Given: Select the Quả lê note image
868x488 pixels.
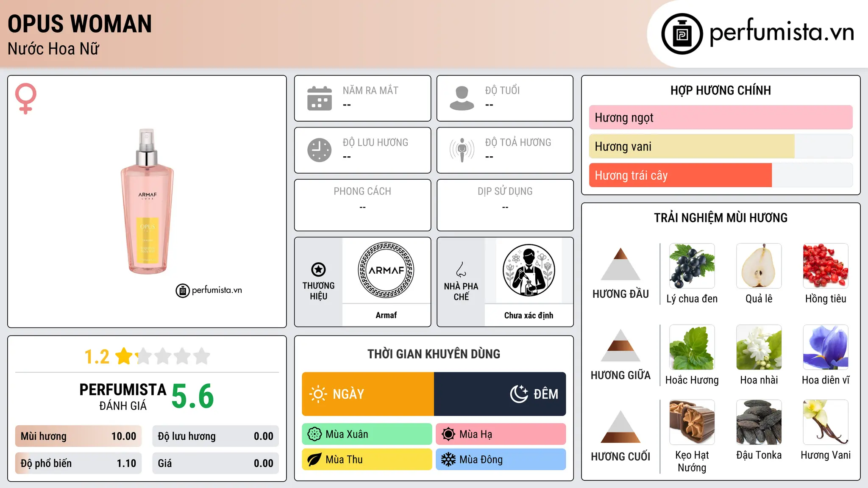Looking at the screenshot, I should [x=759, y=266].
